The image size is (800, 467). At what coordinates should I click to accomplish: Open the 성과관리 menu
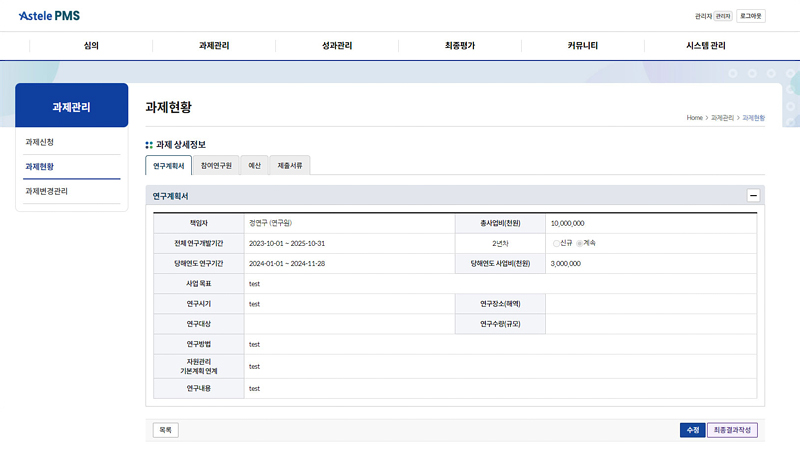click(337, 46)
